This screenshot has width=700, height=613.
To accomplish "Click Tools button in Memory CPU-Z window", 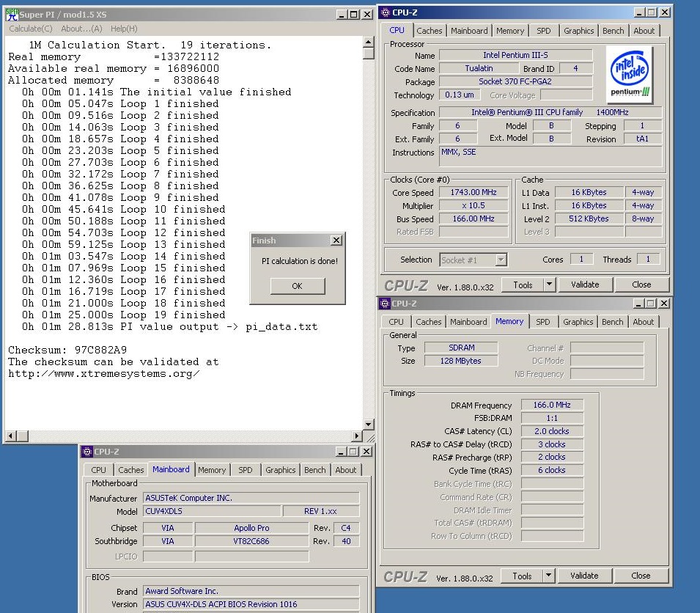I will 522,576.
